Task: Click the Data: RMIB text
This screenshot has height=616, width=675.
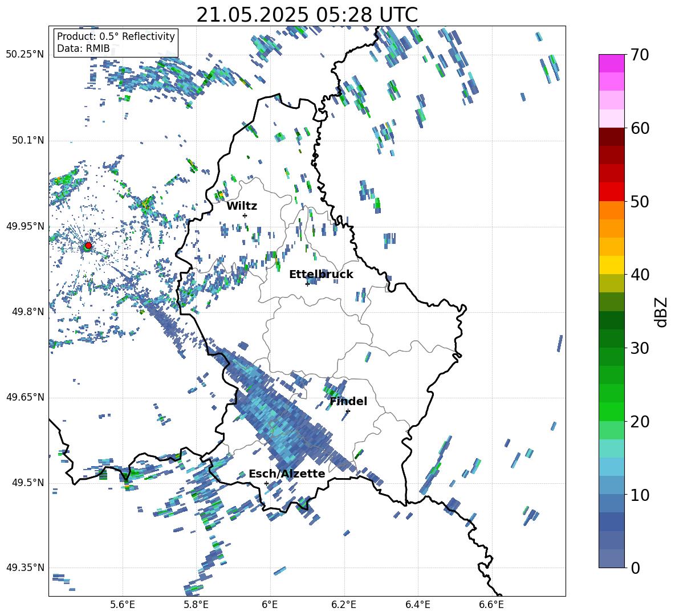Action: point(83,48)
